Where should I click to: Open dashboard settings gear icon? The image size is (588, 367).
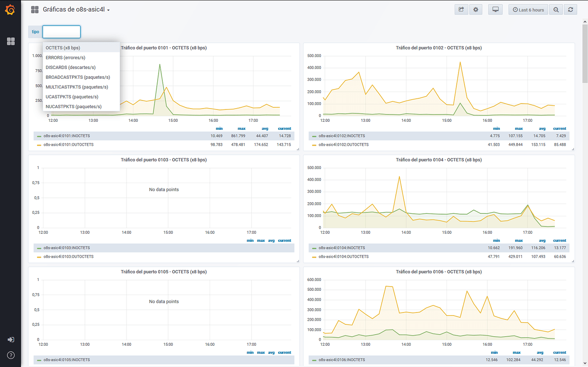tap(476, 9)
